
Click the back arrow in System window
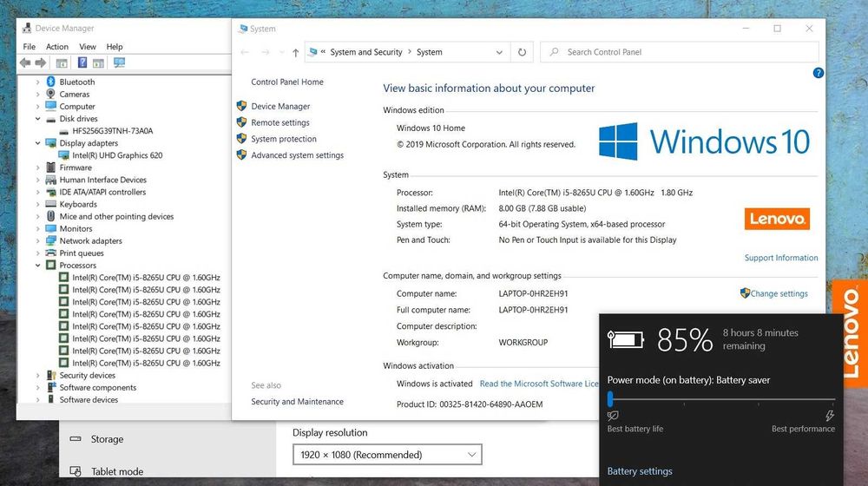coord(245,52)
